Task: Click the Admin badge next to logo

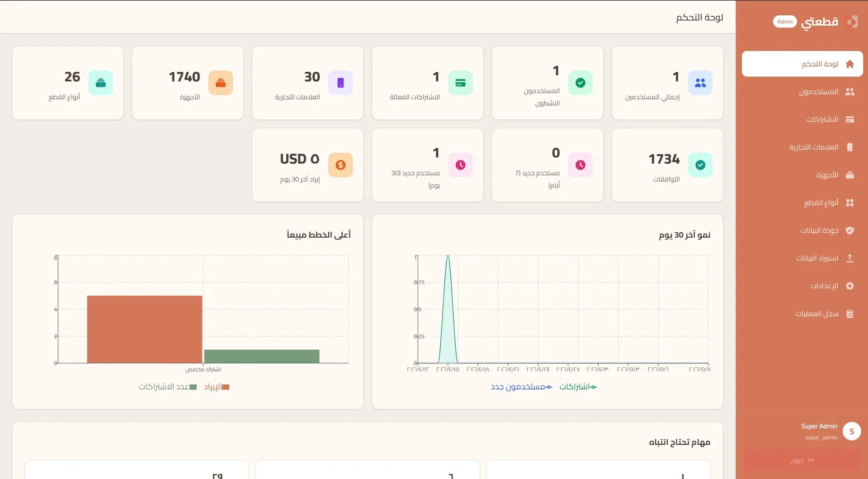Action: pyautogui.click(x=785, y=22)
